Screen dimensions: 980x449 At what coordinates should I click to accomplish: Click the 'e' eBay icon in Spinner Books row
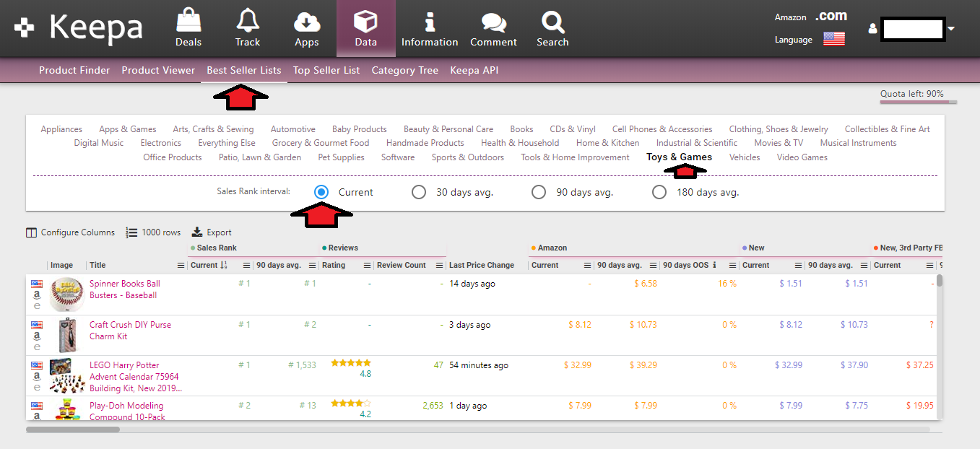pos(37,306)
